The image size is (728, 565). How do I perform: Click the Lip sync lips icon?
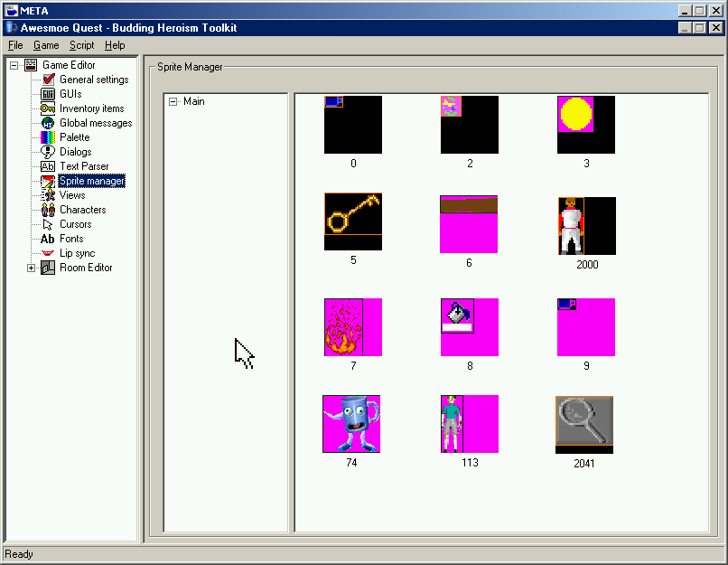49,253
